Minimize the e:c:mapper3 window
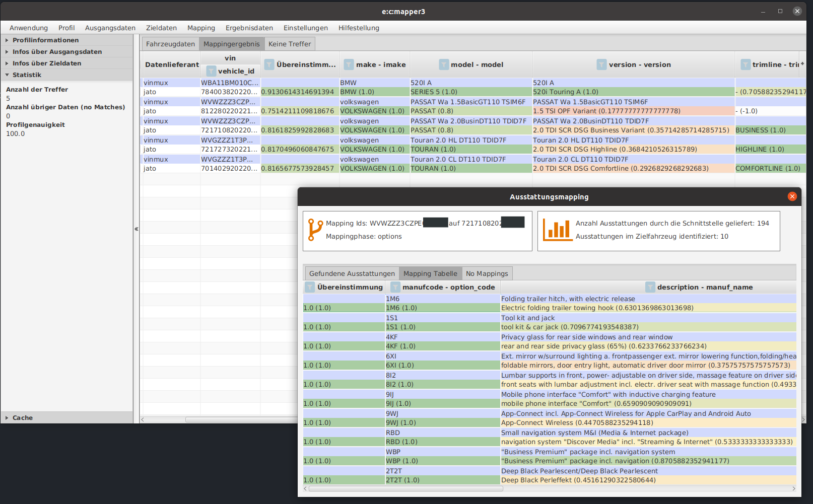This screenshot has width=813, height=504. 764,11
